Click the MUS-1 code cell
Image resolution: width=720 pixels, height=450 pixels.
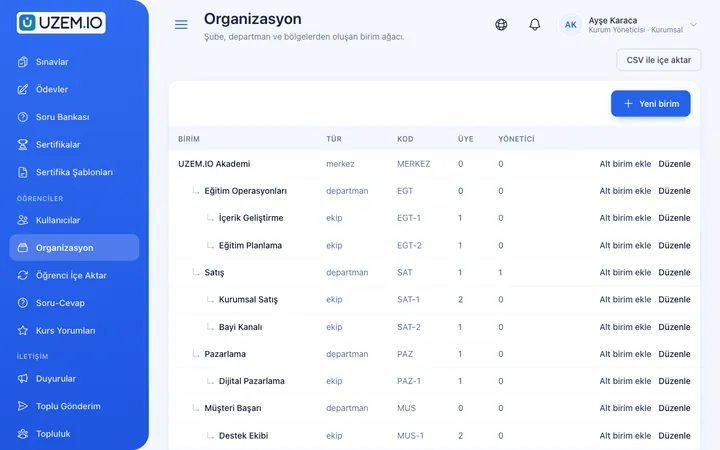pos(410,436)
